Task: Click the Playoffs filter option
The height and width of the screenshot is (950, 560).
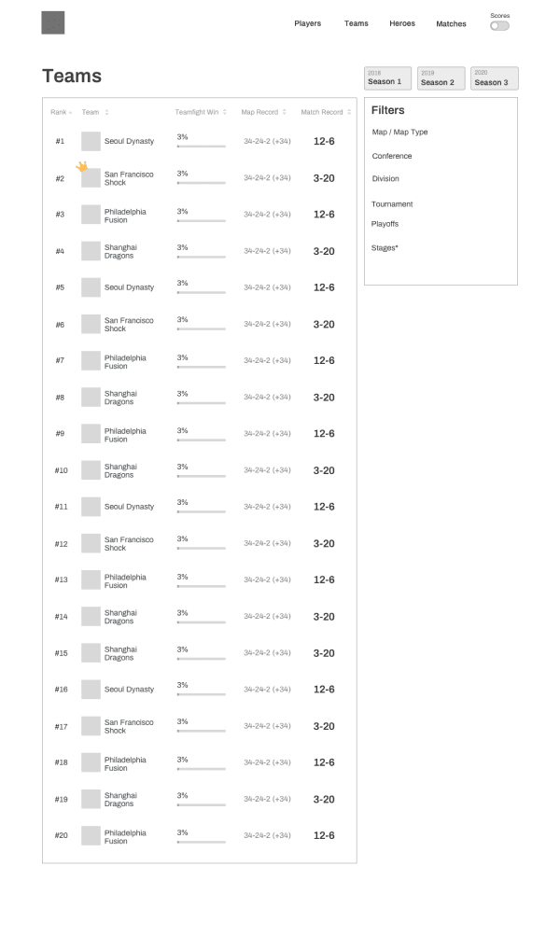Action: click(x=385, y=224)
